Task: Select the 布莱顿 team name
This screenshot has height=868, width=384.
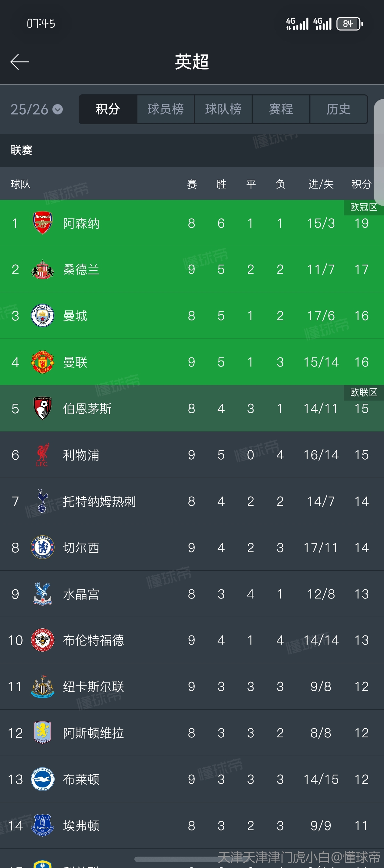Action: click(81, 779)
